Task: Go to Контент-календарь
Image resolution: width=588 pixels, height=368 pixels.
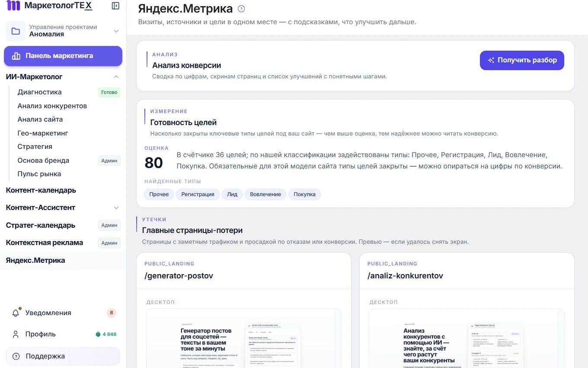Action: click(x=41, y=190)
